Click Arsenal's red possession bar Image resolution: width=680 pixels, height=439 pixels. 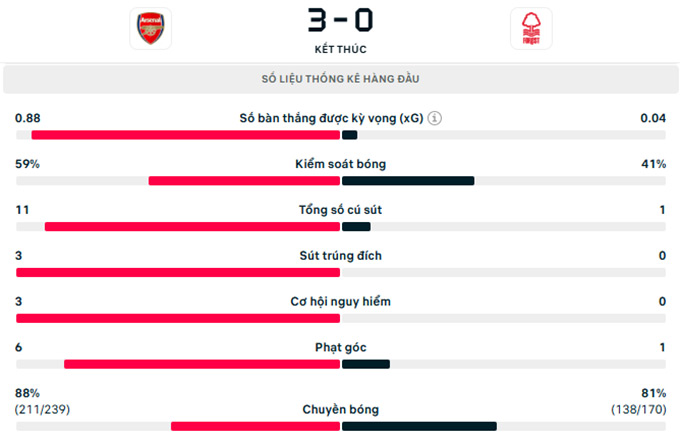coord(244,181)
